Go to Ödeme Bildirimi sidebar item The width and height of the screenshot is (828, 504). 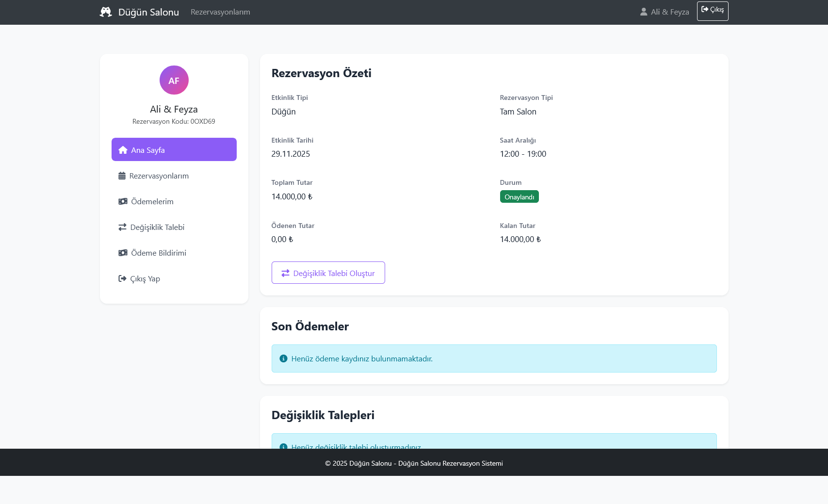pyautogui.click(x=159, y=253)
